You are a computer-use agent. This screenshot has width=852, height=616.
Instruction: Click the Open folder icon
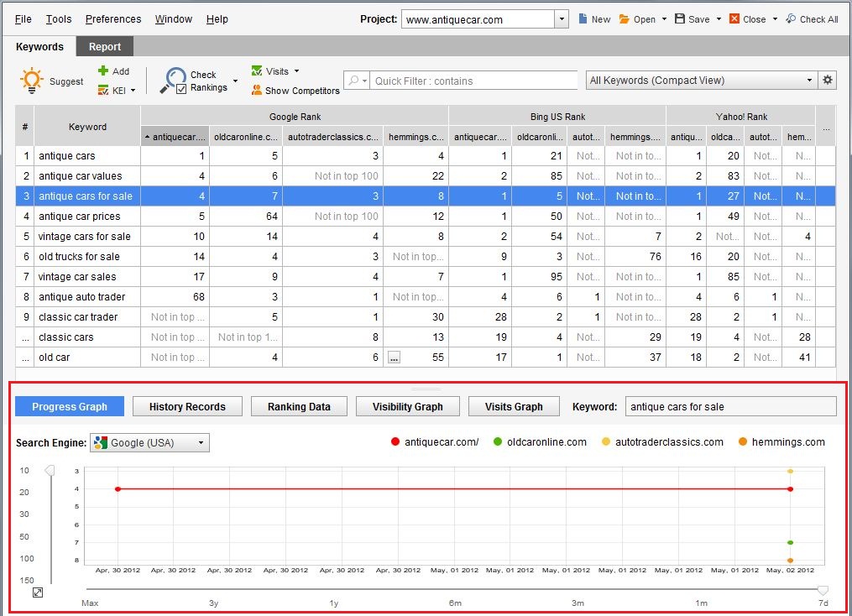pos(625,19)
